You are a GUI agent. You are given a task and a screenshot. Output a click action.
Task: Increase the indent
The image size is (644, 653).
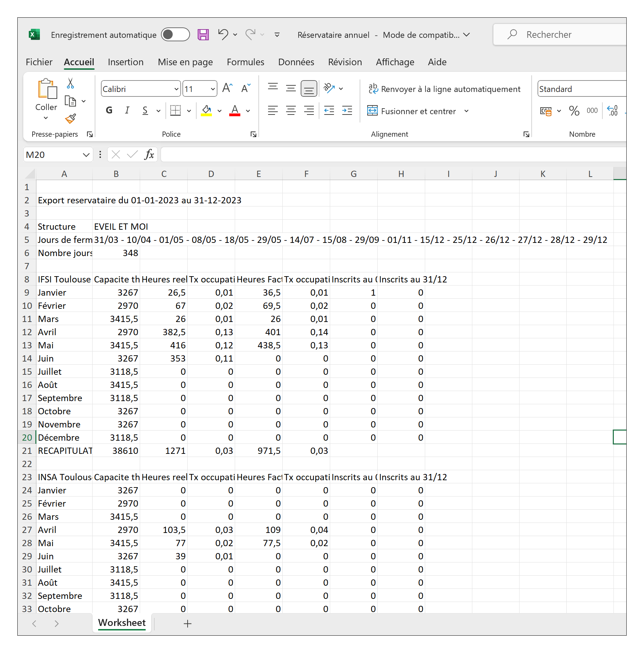[x=347, y=111]
